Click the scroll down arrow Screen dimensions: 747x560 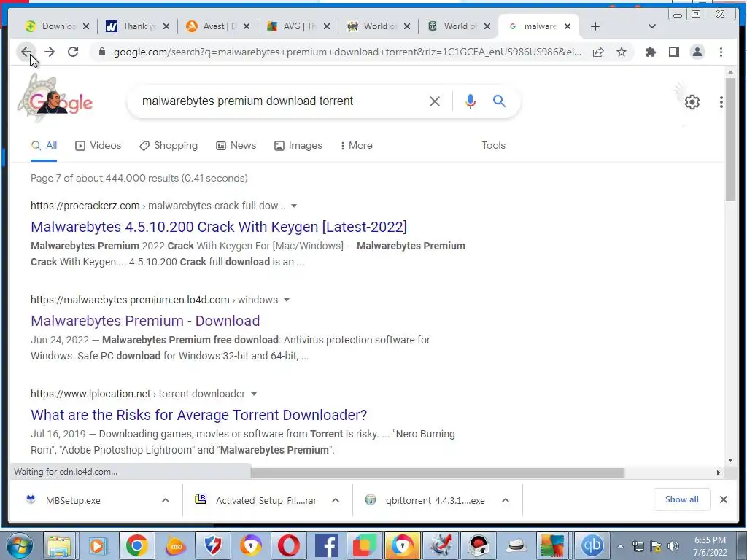coord(730,460)
